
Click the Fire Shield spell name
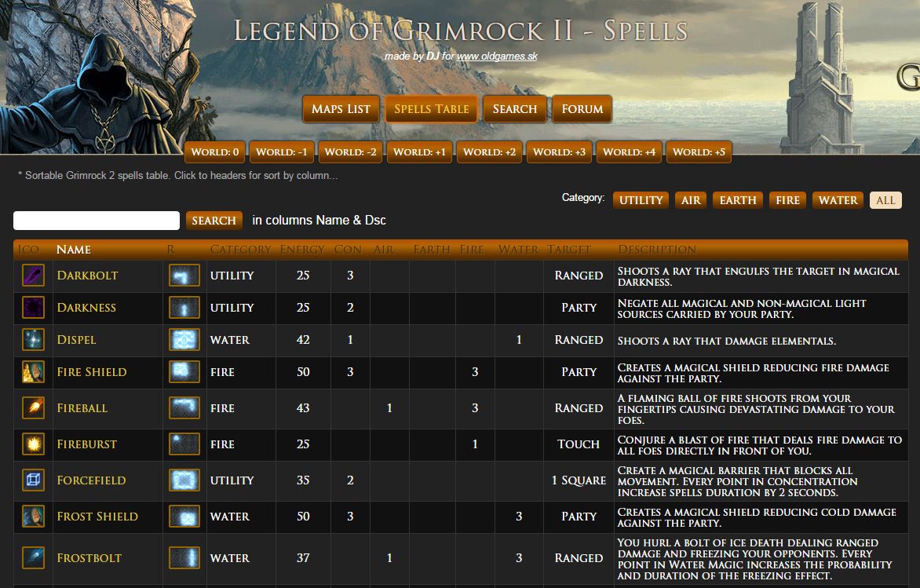click(92, 372)
